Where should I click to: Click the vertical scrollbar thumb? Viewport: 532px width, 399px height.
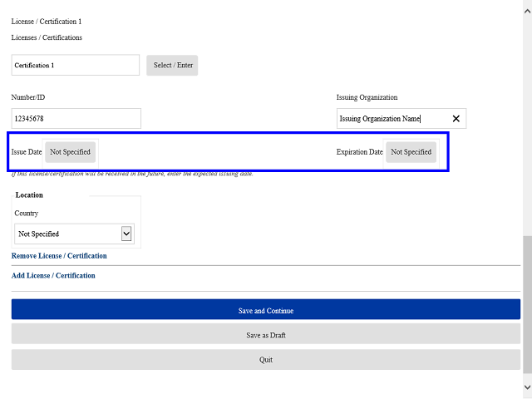click(527, 304)
